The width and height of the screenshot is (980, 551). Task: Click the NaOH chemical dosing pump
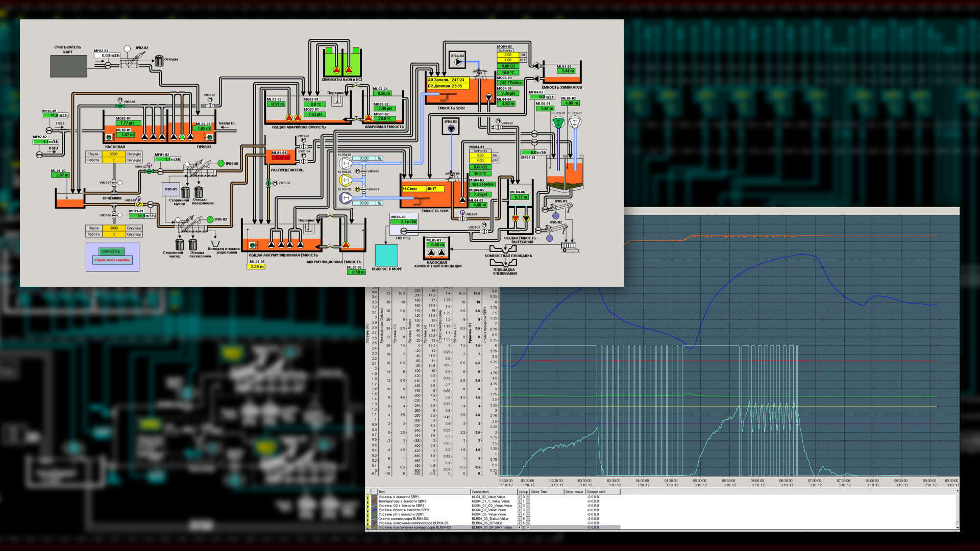pyautogui.click(x=336, y=70)
